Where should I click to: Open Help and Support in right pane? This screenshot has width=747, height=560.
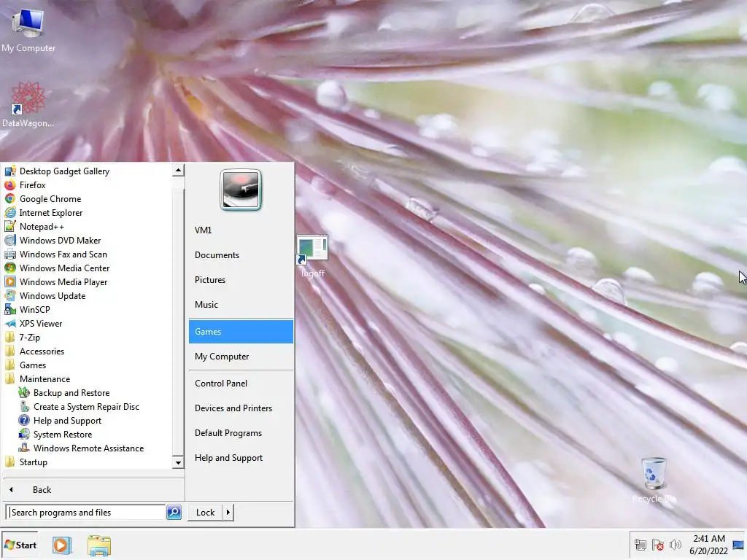[228, 458]
